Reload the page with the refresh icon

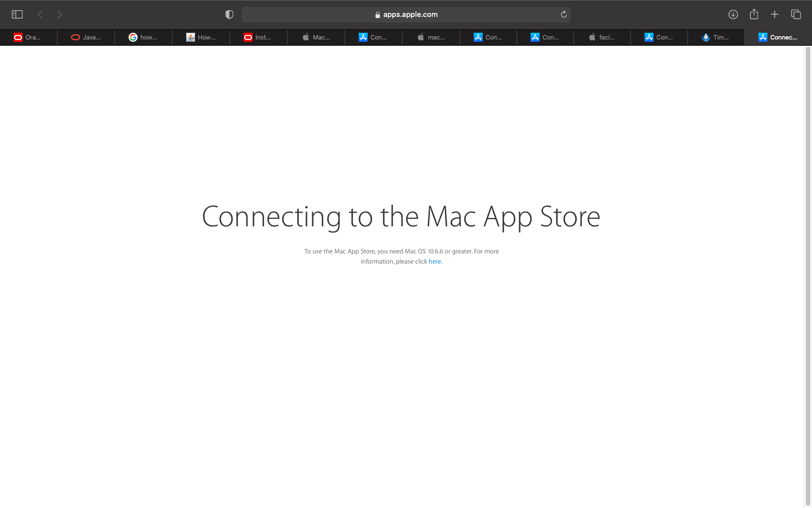pos(563,15)
